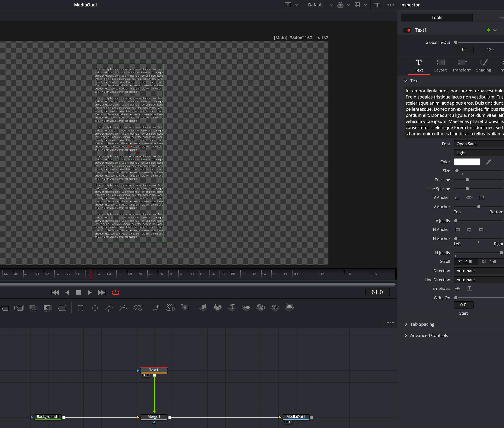Add a Spot Light 3D node
The image size is (504, 428).
coord(275,308)
